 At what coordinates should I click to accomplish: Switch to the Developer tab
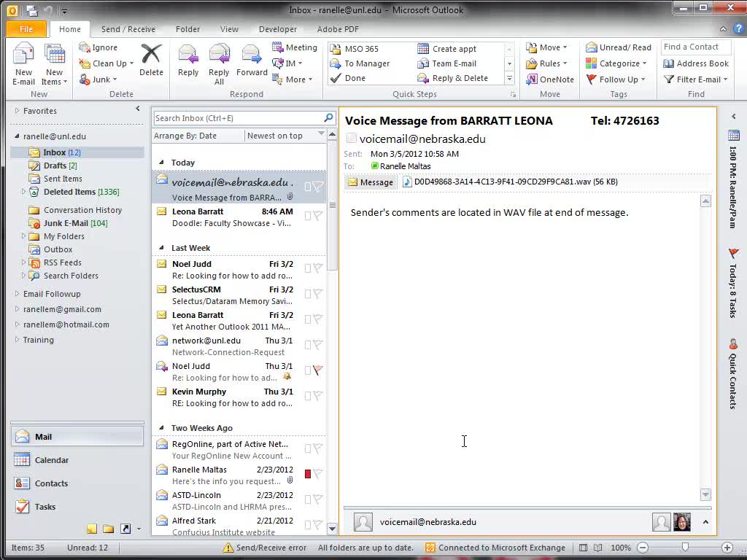click(x=278, y=29)
